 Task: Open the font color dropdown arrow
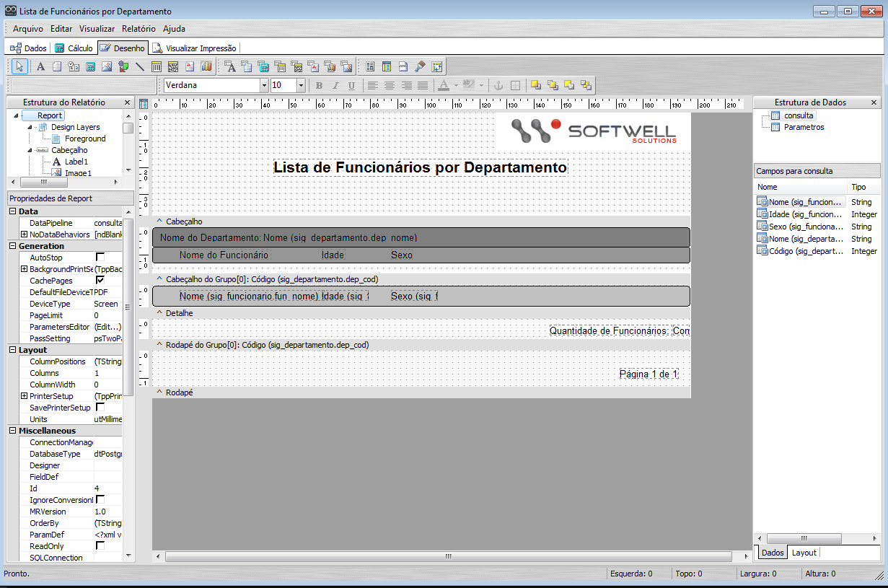pyautogui.click(x=456, y=85)
